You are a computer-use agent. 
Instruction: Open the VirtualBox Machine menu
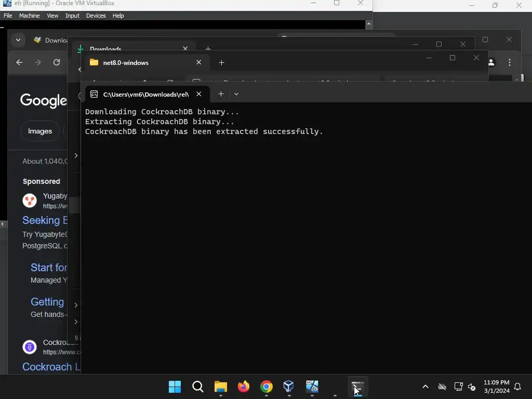(x=29, y=16)
